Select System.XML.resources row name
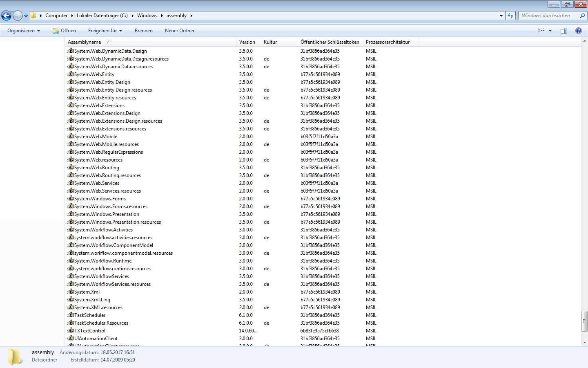 click(x=98, y=307)
